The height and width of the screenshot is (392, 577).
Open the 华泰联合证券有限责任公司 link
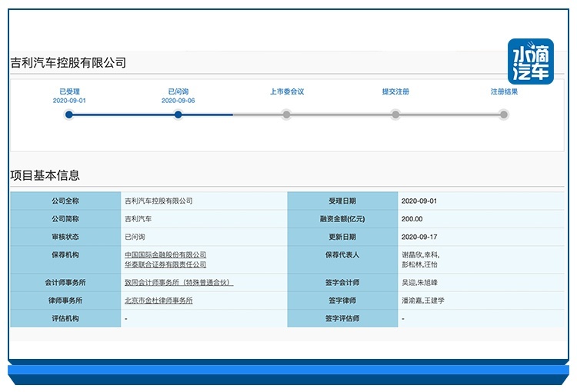[x=165, y=264]
